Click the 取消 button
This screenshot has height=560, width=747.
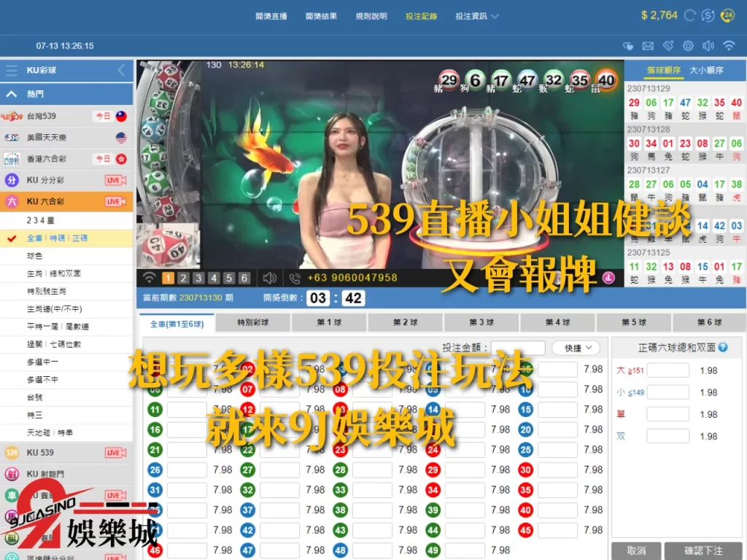(636, 551)
